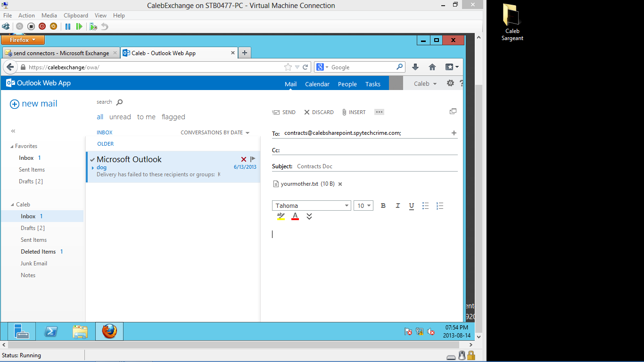
Task: Flag the Microsoft Outlook message
Action: tap(253, 159)
